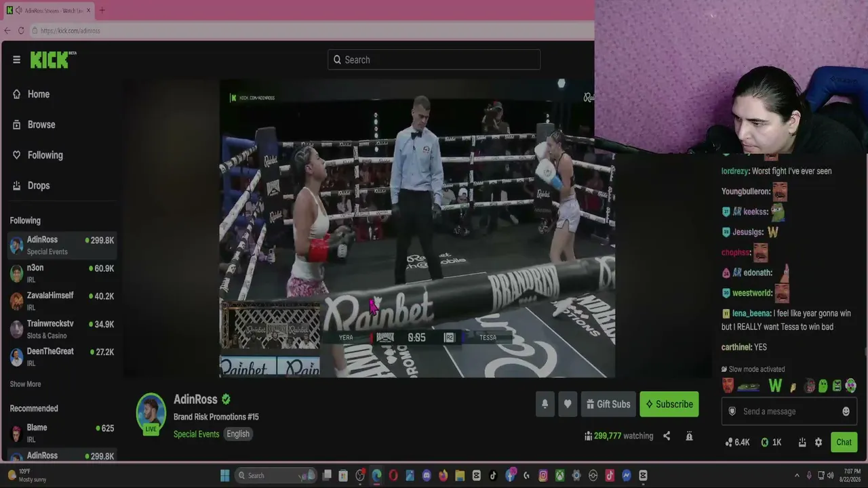Click the report siren icon
Screen dimensions: 868x488
pos(689,436)
